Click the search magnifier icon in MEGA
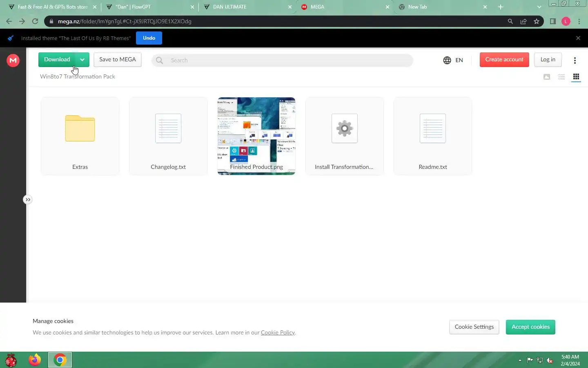 pos(160,60)
